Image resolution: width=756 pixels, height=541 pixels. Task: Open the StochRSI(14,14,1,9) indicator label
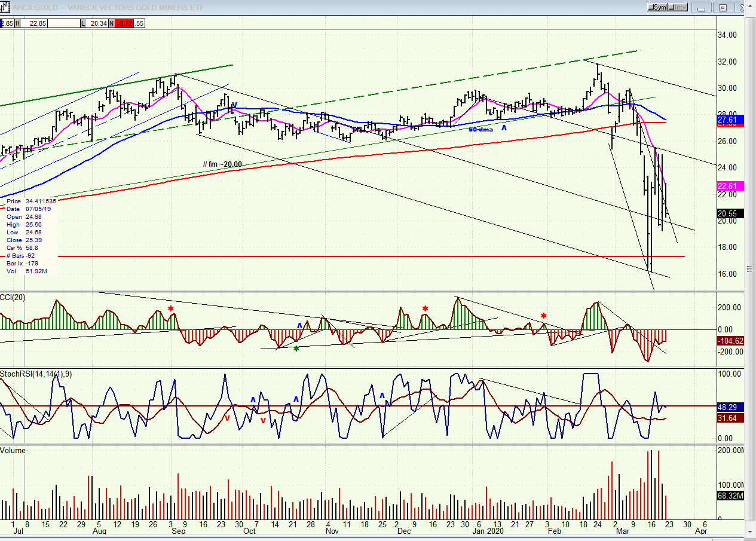click(35, 374)
